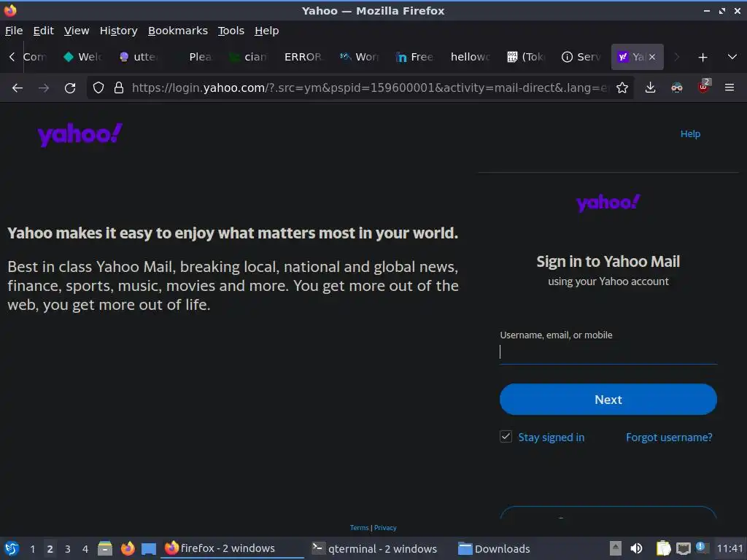Switch to virtual desktop 4
This screenshot has width=747, height=560.
click(x=85, y=549)
